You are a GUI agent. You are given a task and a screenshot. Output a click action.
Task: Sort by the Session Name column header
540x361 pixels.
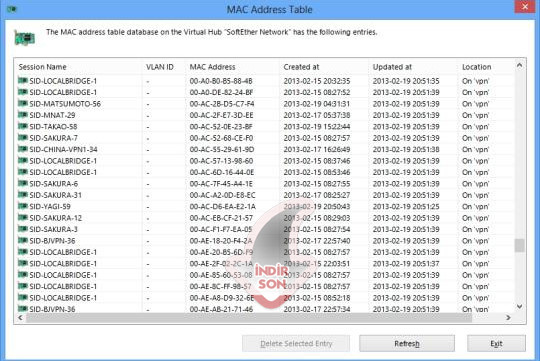pyautogui.click(x=78, y=67)
